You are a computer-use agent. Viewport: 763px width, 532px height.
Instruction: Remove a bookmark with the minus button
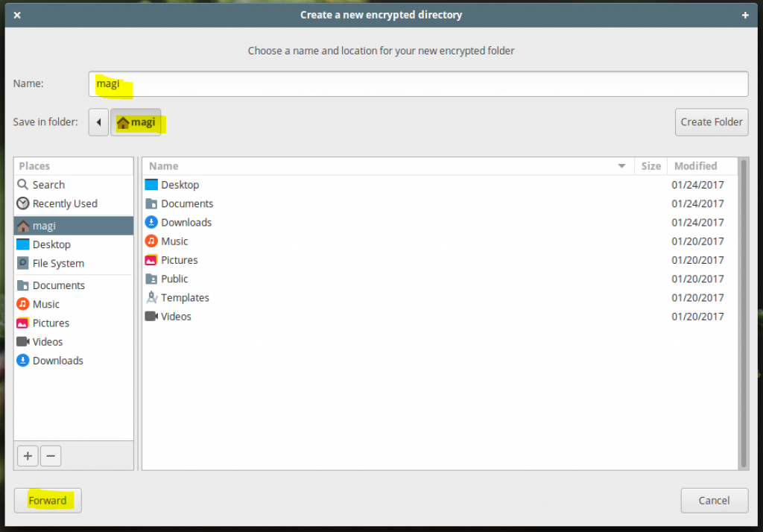click(x=51, y=455)
